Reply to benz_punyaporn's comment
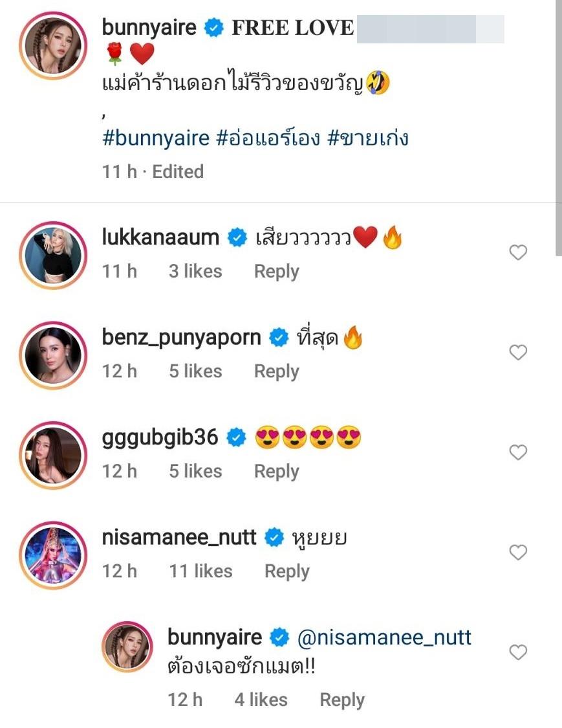 click(276, 371)
